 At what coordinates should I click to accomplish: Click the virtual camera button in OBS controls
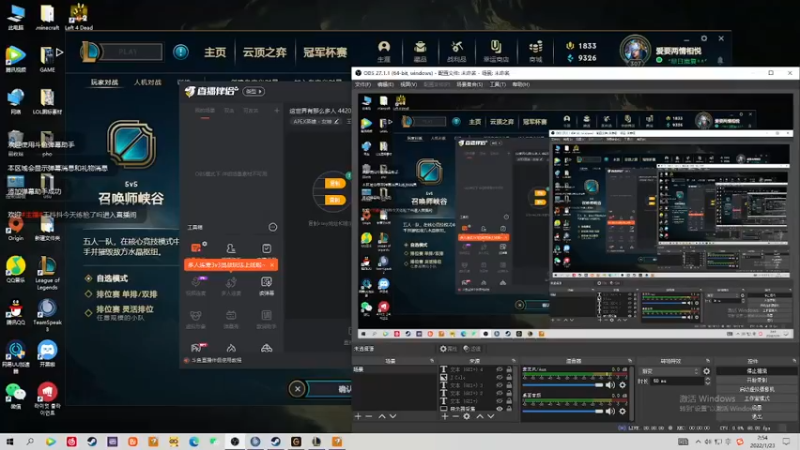coord(757,389)
